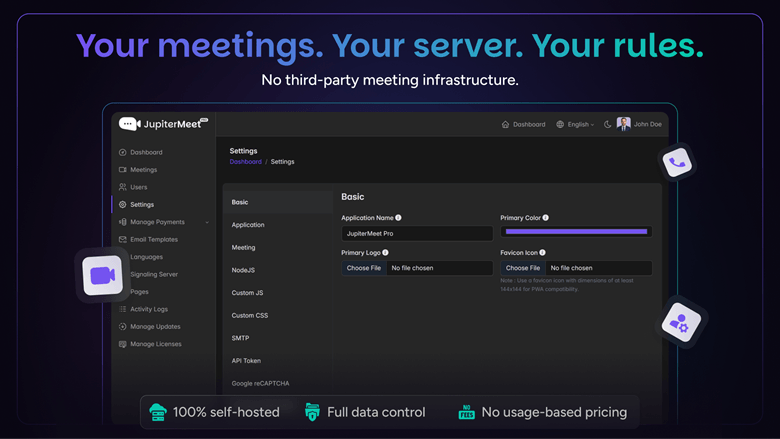
Task: Click the Meetings camera icon in sidebar
Action: click(122, 170)
